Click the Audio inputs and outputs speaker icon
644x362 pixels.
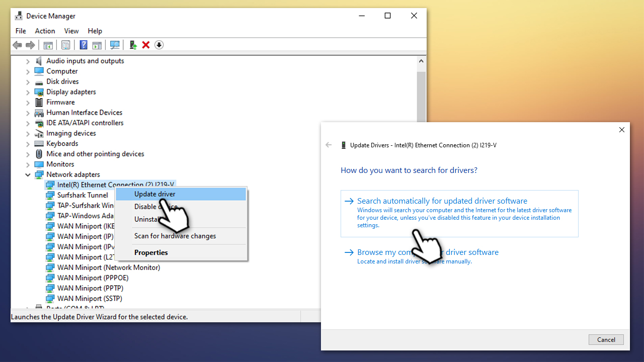click(39, 61)
